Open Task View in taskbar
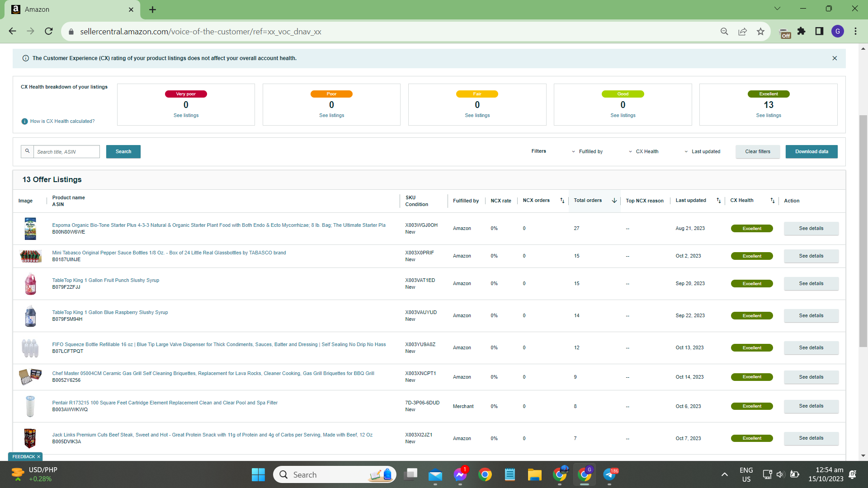The height and width of the screenshot is (488, 868). click(x=410, y=474)
